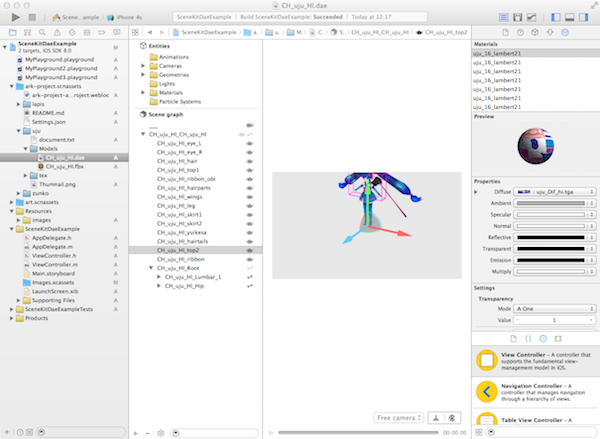The height and width of the screenshot is (439, 600).
Task: Run the project with the Play button
Action: point(15,17)
